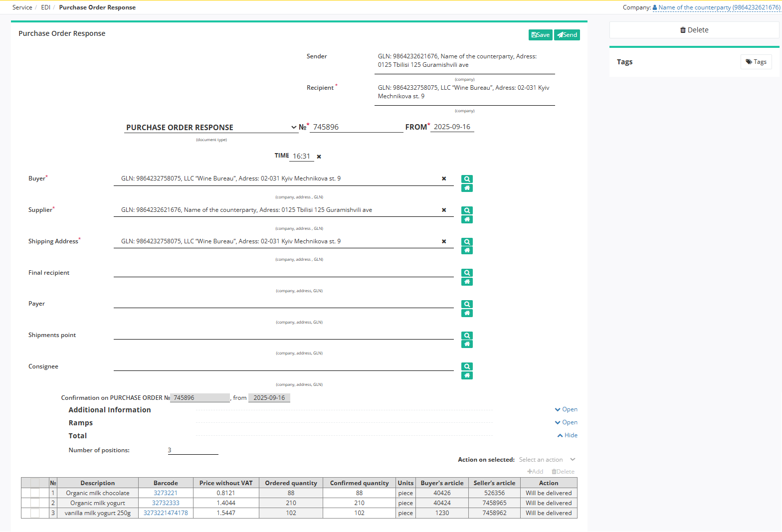The image size is (782, 532).
Task: Clear the TIME value 16:31
Action: point(319,157)
